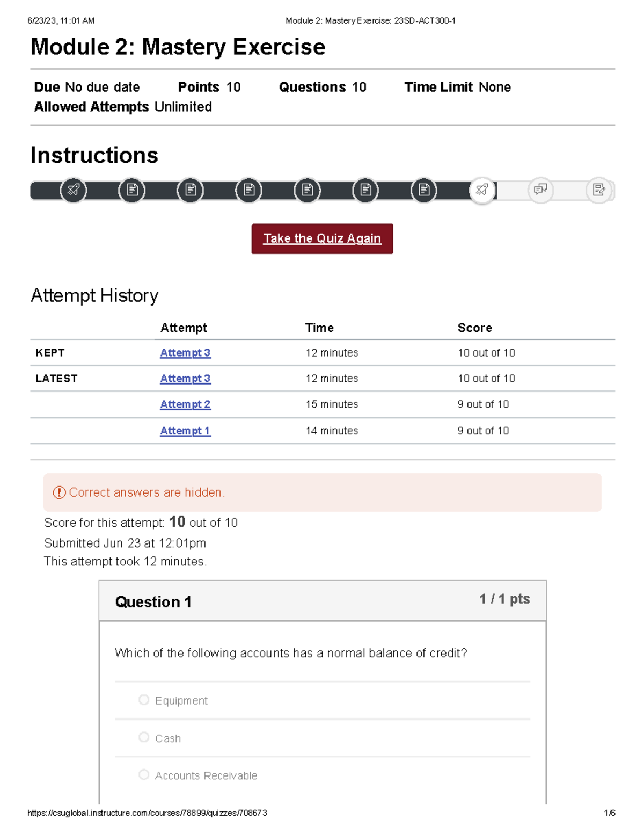Select the Cash answer option
Image resolution: width=644 pixels, height=834 pixels.
tap(144, 737)
